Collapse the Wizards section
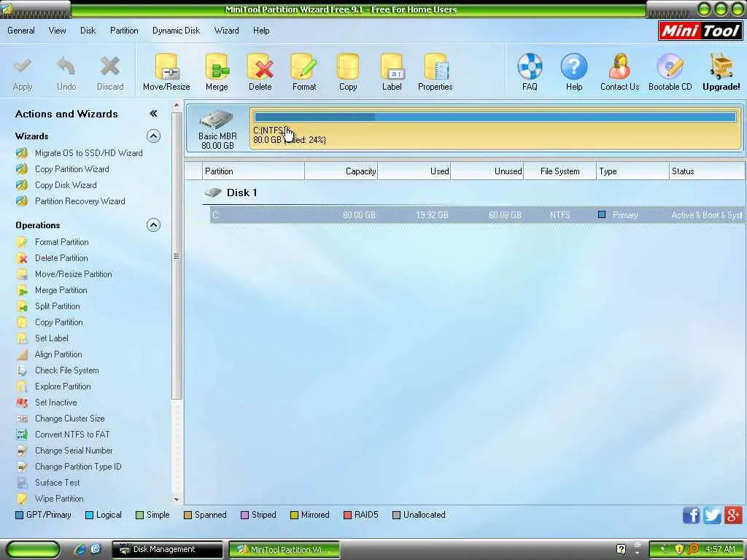This screenshot has width=747, height=560. click(153, 136)
